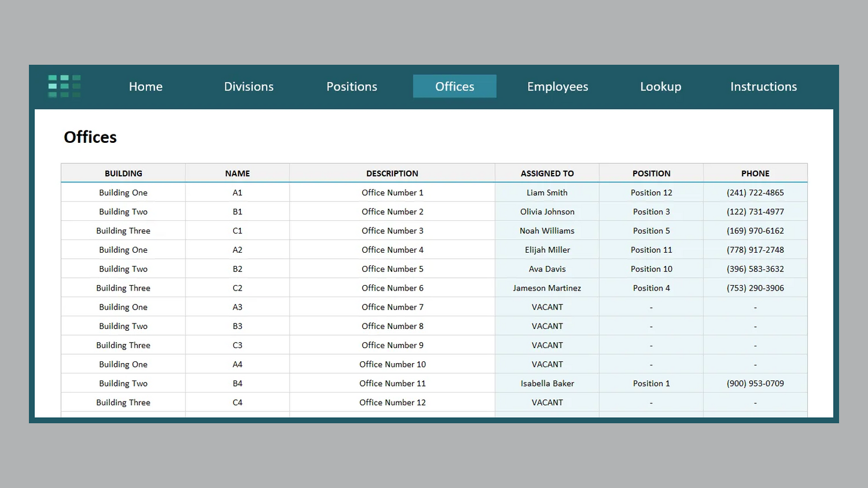The width and height of the screenshot is (868, 488).
Task: Select the highlighted Offices tab
Action: [454, 86]
